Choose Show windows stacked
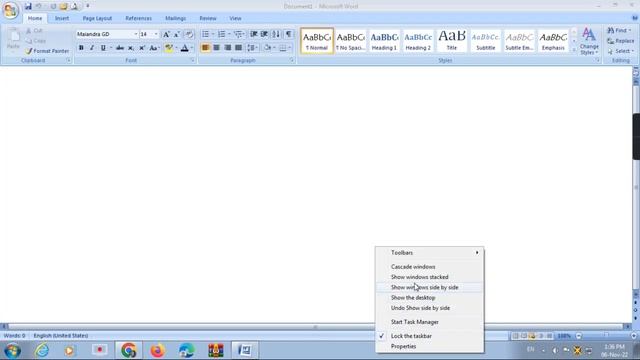This screenshot has height=360, width=640. pyautogui.click(x=429, y=277)
